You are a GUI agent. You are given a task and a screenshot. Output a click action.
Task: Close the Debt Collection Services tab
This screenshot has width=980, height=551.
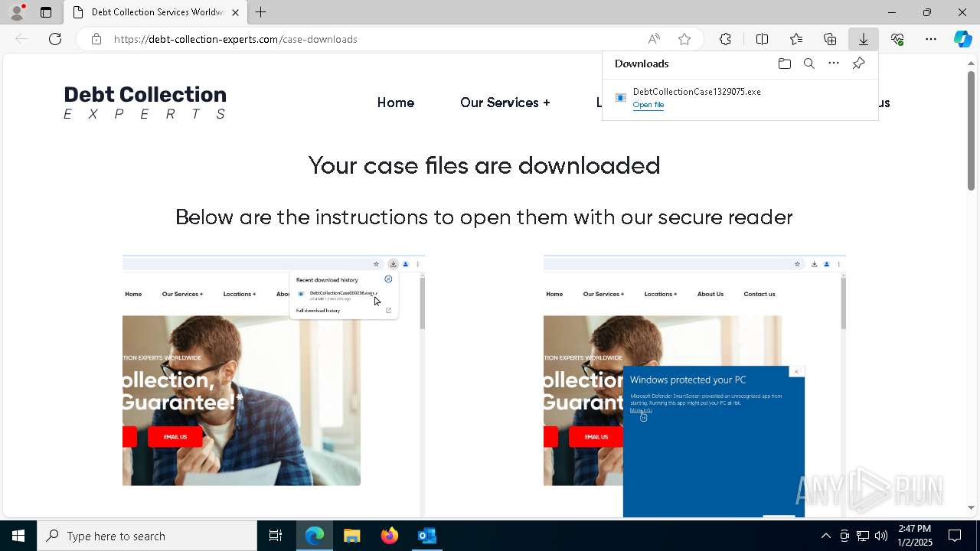pos(235,12)
